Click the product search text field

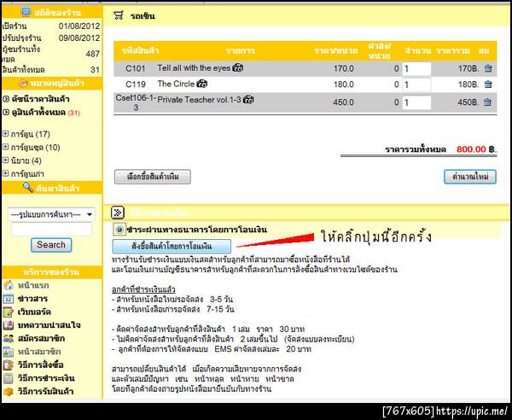(x=51, y=230)
